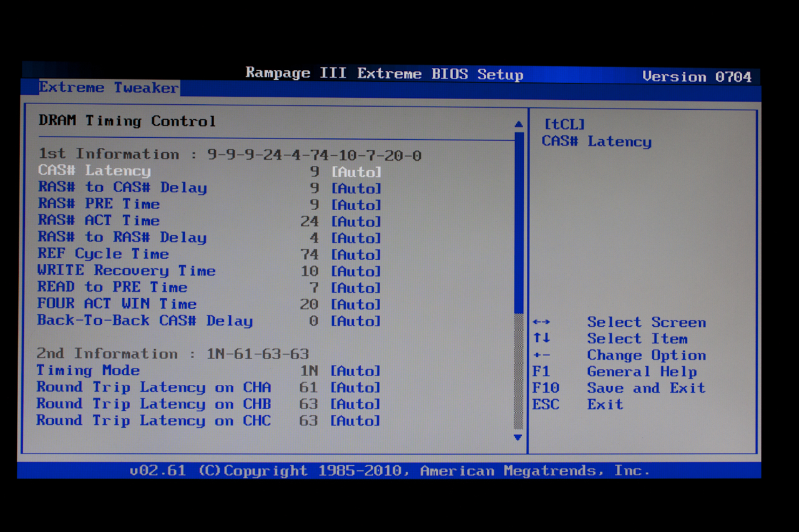The width and height of the screenshot is (799, 532).
Task: Click the Rampage III Extreme BIOS Setup title
Action: [x=385, y=74]
